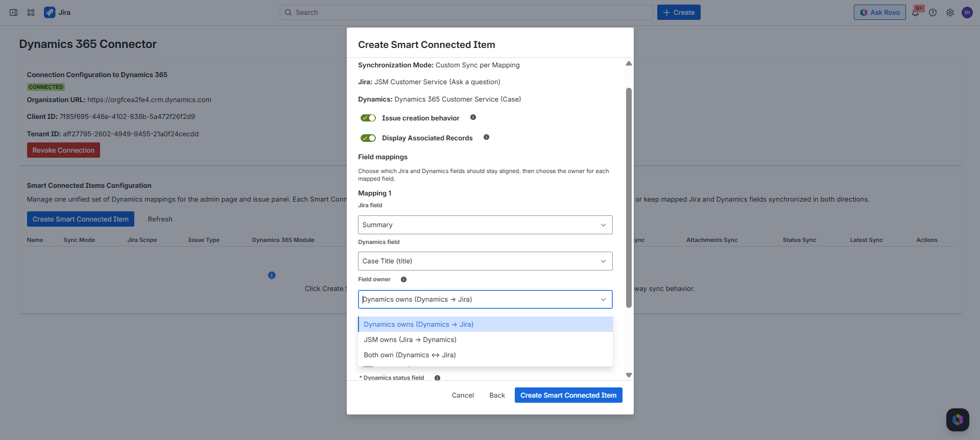Click the Client ID value text
Image resolution: width=980 pixels, height=440 pixels.
point(127,116)
